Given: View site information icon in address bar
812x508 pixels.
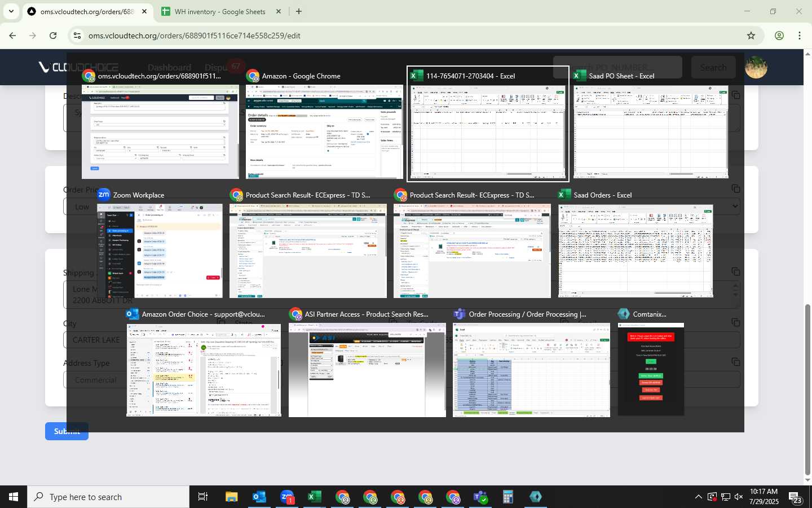Looking at the screenshot, I should [x=77, y=36].
